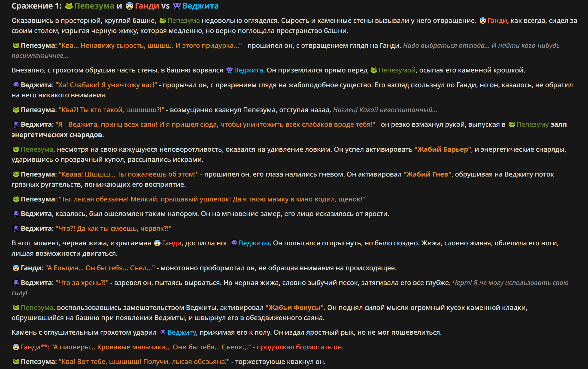Click the red text 'продолжал бормотать он.'
Viewport: 588px width, 369px height.
[300, 347]
